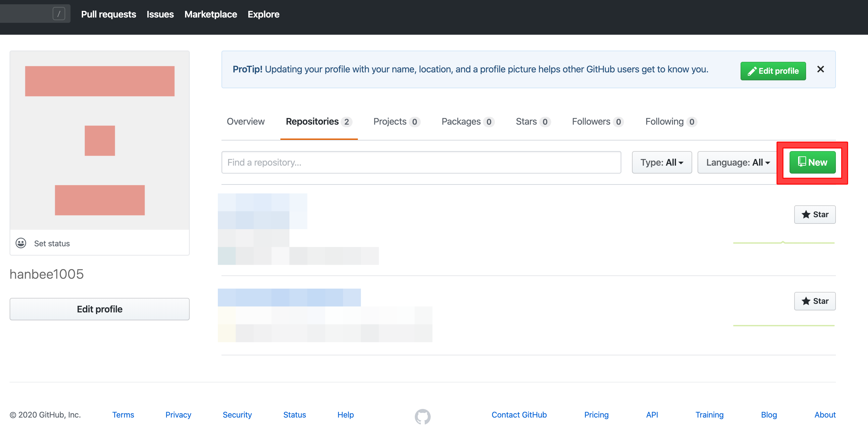Expand the Language: All dropdown
The image size is (868, 443).
click(737, 162)
